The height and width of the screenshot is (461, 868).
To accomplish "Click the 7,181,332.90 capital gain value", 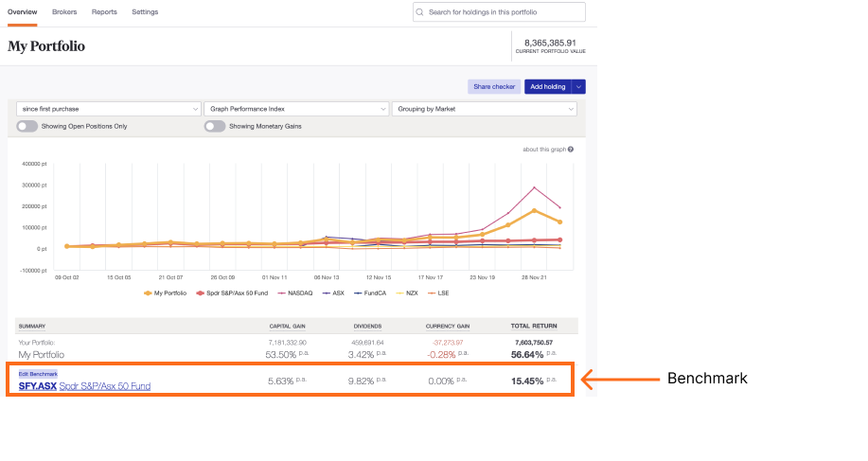I will [288, 343].
